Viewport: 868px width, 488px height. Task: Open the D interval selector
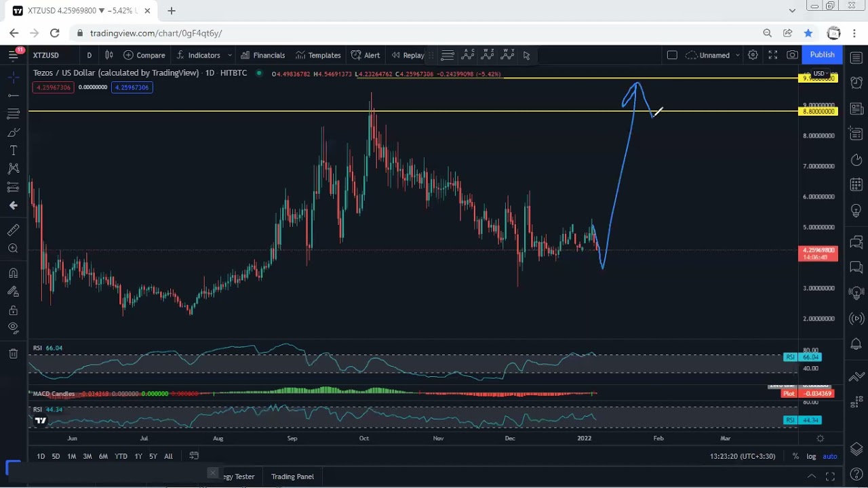point(89,55)
